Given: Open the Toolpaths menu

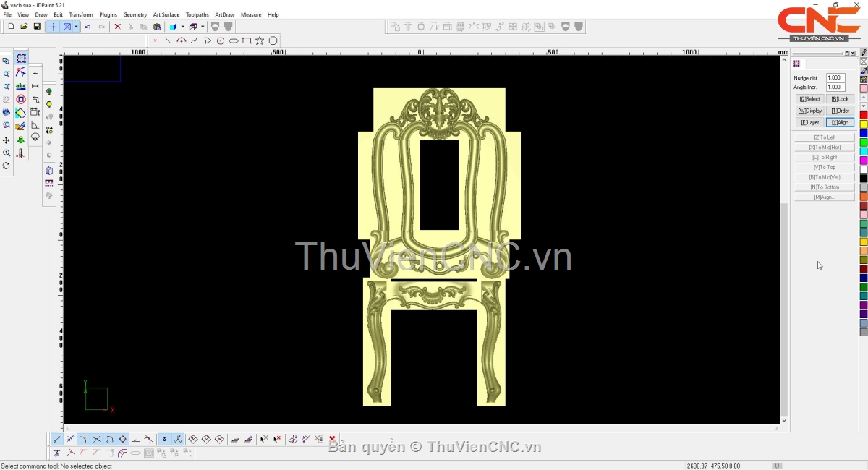Looking at the screenshot, I should click(197, 14).
